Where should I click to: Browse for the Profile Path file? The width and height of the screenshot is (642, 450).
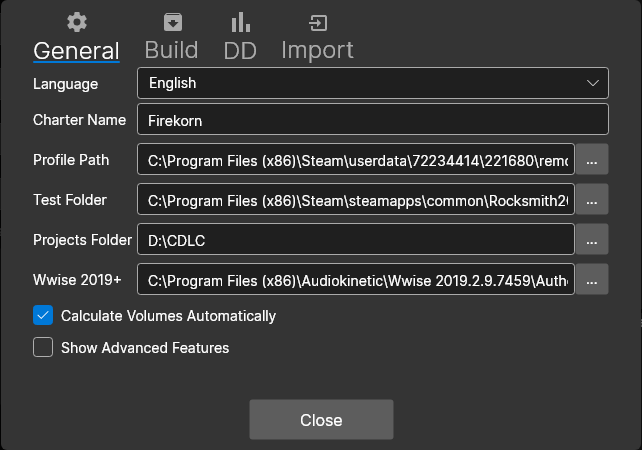pyautogui.click(x=592, y=160)
